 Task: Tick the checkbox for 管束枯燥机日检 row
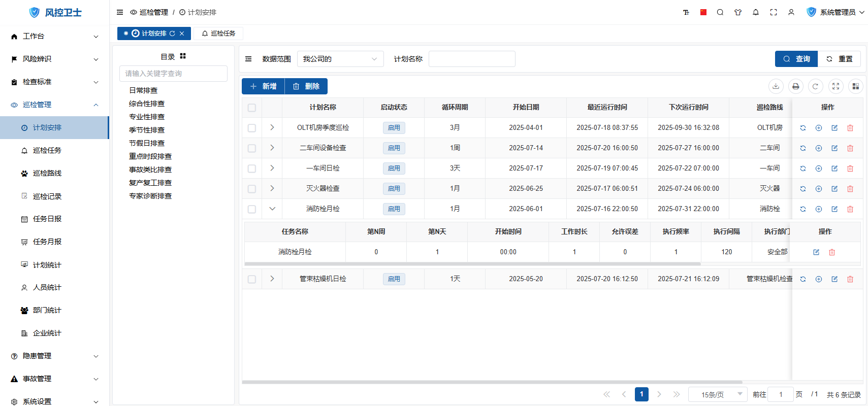click(x=252, y=279)
